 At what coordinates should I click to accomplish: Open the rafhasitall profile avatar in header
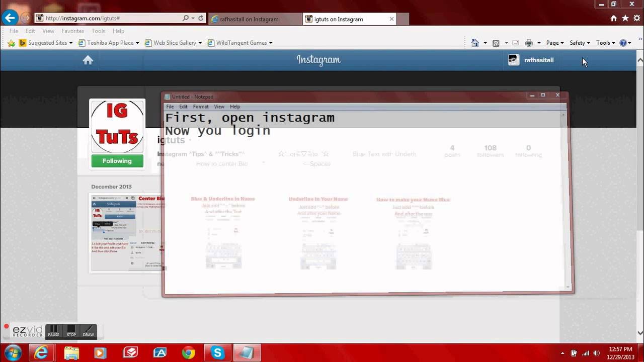point(513,60)
